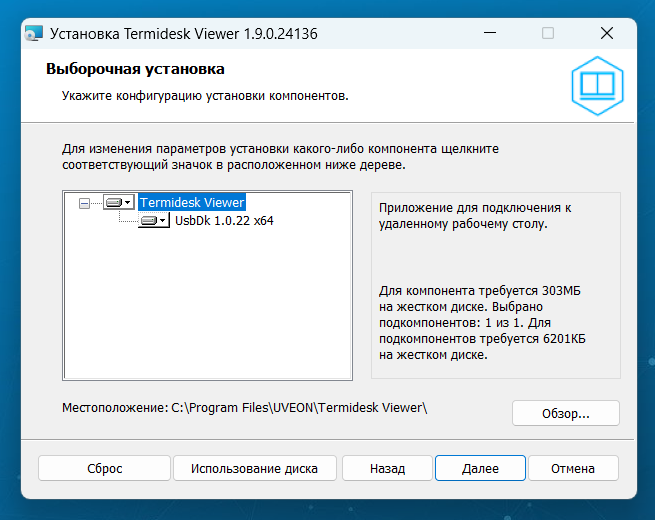
Task: Minimize the installer window
Action: pos(490,33)
